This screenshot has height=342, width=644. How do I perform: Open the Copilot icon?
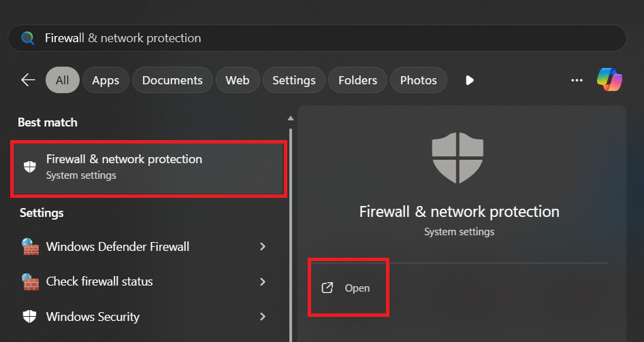tap(609, 80)
